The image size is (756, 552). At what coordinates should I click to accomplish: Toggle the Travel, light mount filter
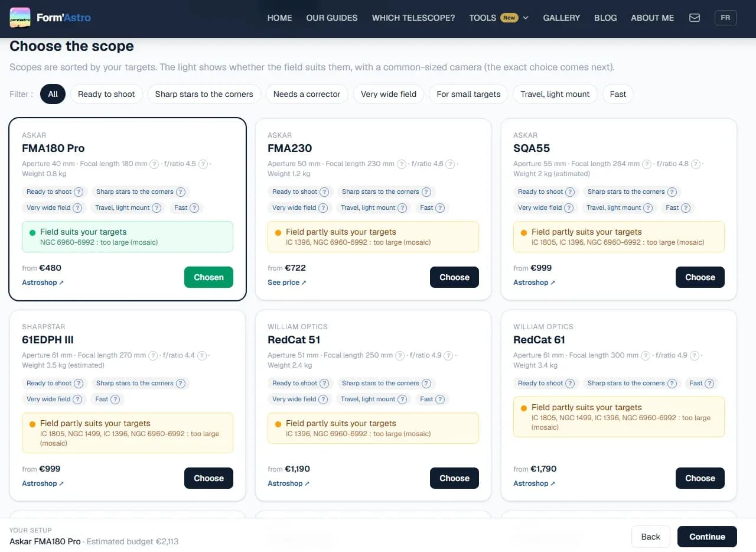(555, 94)
